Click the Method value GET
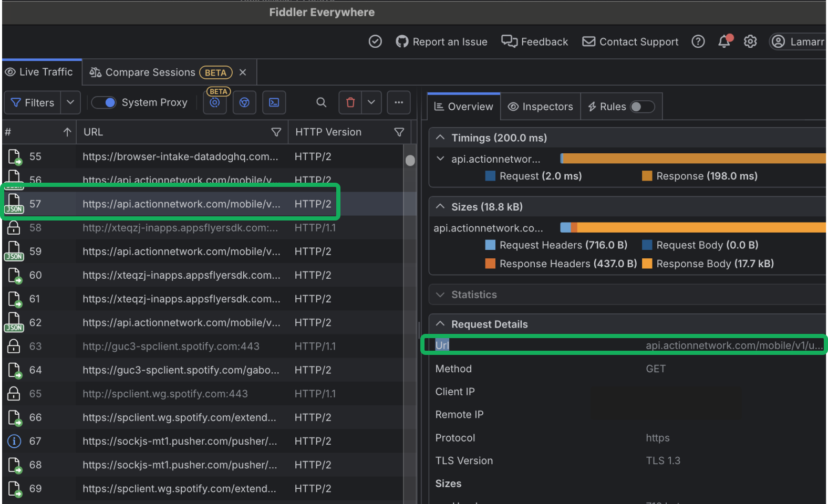The width and height of the screenshot is (828, 504). click(x=656, y=369)
